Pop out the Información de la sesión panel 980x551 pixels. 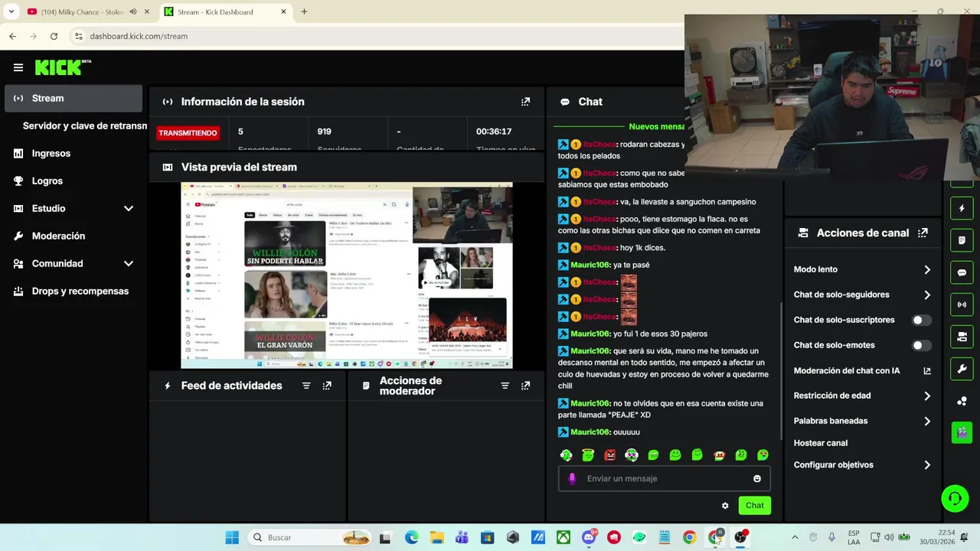[525, 102]
